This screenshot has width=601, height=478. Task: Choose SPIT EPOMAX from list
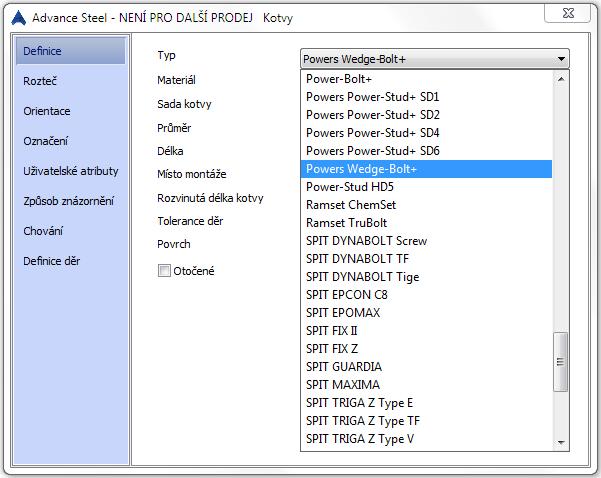coord(426,313)
